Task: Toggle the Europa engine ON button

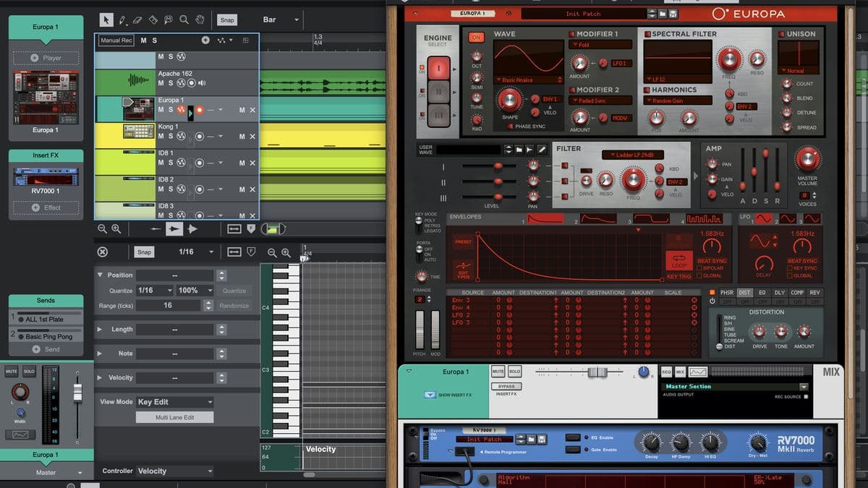Action: pos(476,37)
